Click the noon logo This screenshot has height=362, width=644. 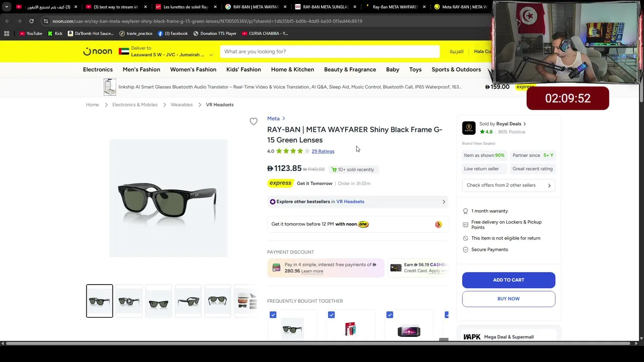pyautogui.click(x=98, y=51)
